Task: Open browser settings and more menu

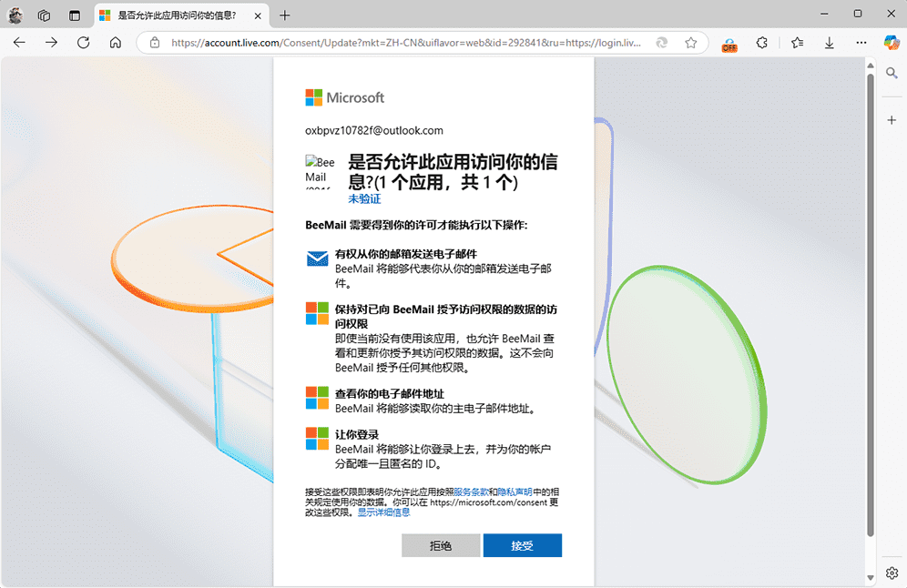Action: pos(861,42)
